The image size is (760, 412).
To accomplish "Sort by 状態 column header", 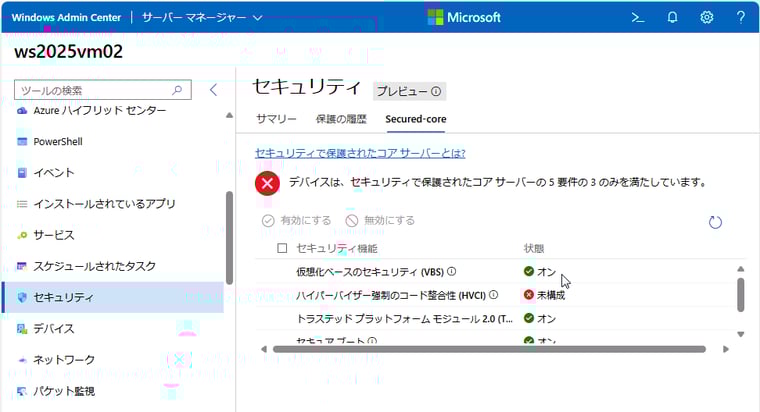I will pyautogui.click(x=534, y=249).
